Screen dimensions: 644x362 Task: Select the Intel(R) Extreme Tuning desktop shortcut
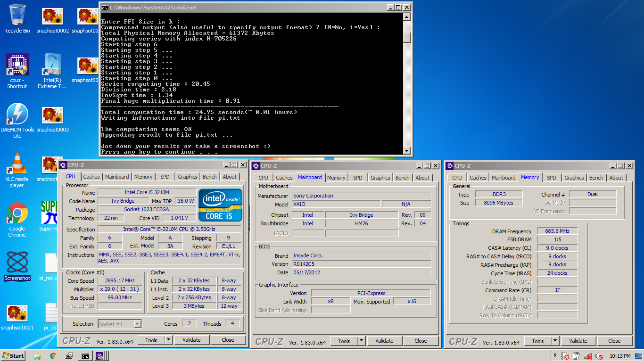pyautogui.click(x=52, y=71)
